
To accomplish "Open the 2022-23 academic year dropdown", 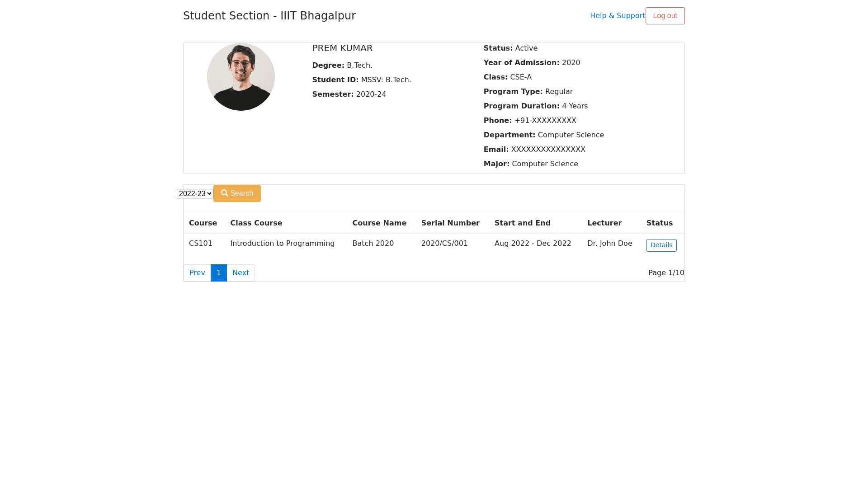I will coord(195,194).
